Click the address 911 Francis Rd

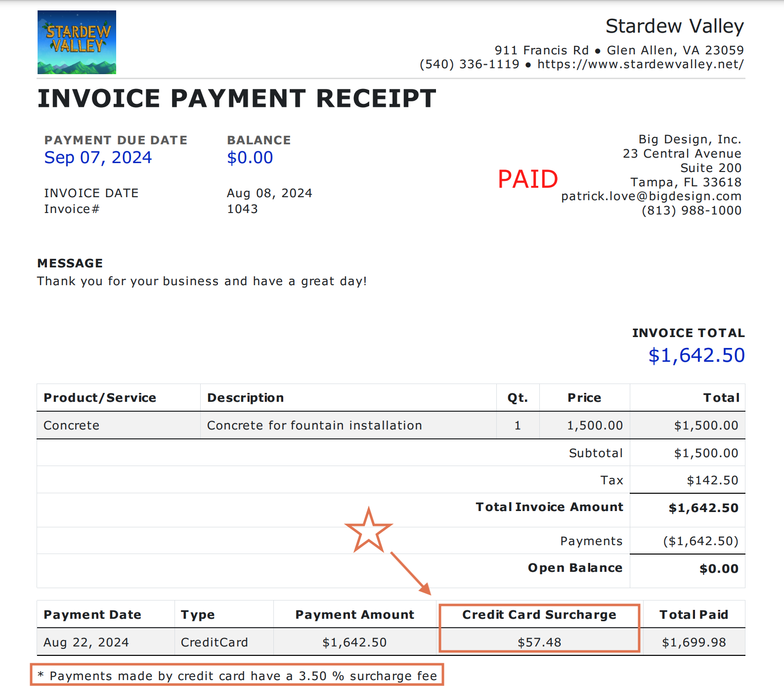[x=542, y=50]
